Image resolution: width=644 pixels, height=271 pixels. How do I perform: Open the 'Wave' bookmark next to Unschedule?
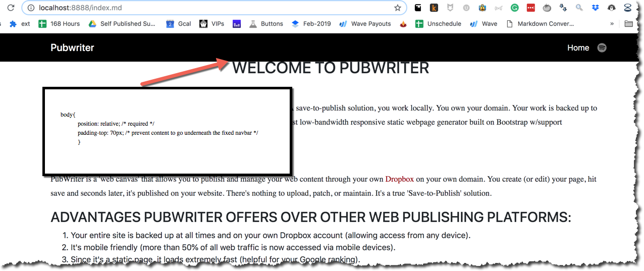click(x=484, y=24)
